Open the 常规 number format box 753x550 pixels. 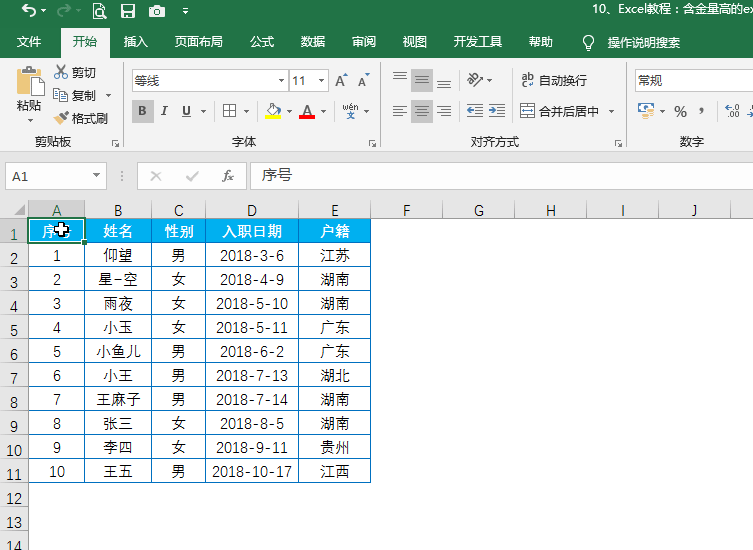693,80
